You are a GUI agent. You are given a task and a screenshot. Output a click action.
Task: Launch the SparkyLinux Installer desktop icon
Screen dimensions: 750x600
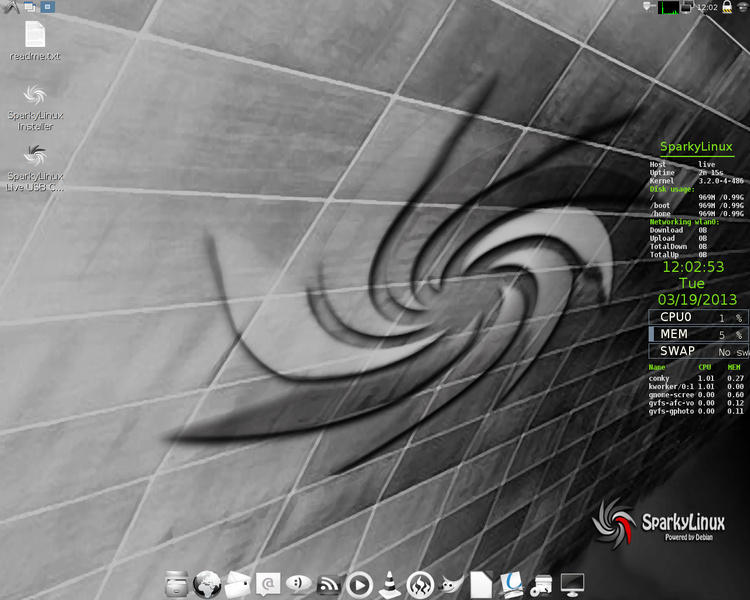pos(35,107)
